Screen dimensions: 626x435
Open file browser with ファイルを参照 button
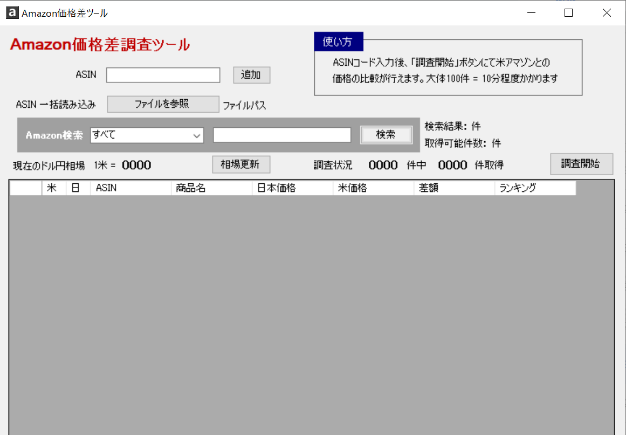162,104
